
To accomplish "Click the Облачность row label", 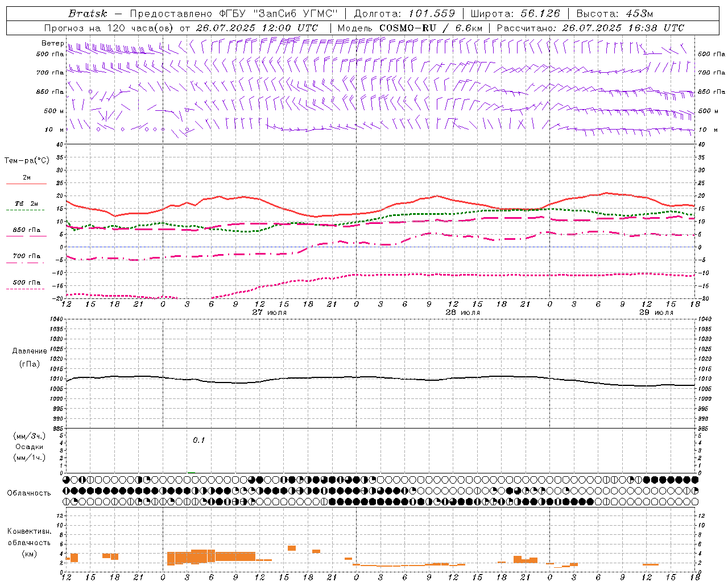I will (x=29, y=493).
